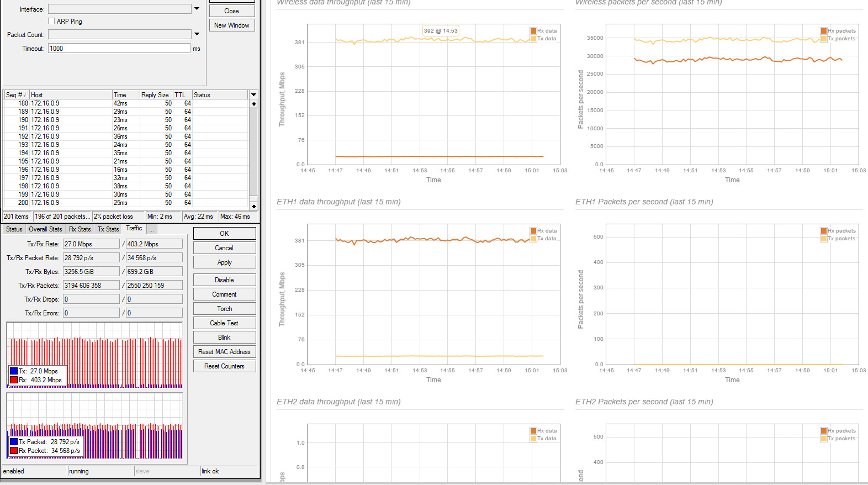Click Rx packets legend marker in Wireless packets chart
The height and width of the screenshot is (485, 868).
824,31
